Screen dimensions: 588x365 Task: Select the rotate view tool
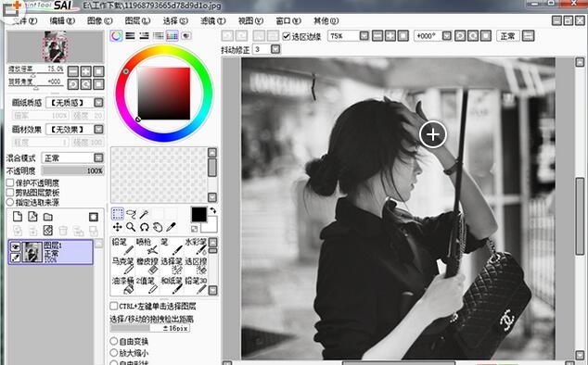coord(144,227)
